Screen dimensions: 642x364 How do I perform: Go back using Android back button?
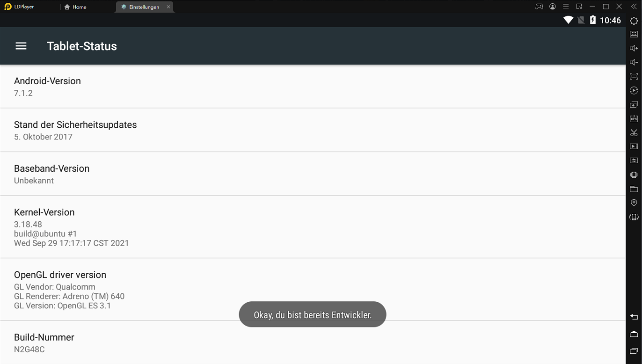(634, 317)
